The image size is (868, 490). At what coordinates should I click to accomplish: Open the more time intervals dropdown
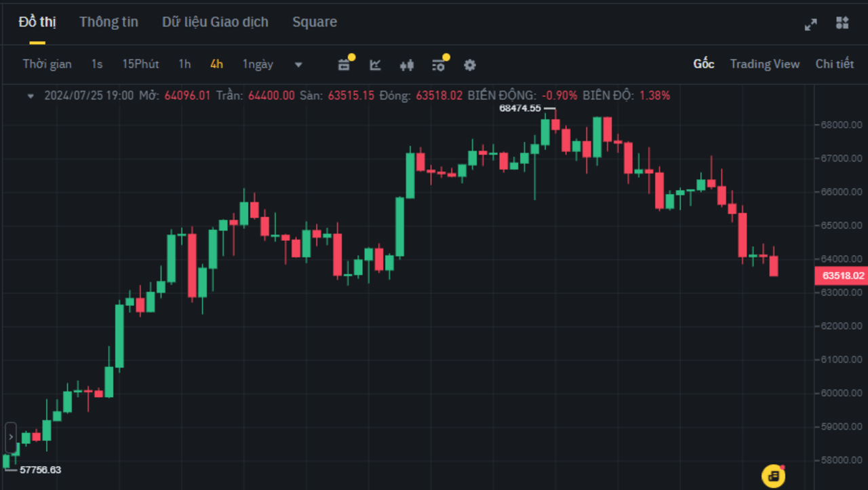(298, 65)
